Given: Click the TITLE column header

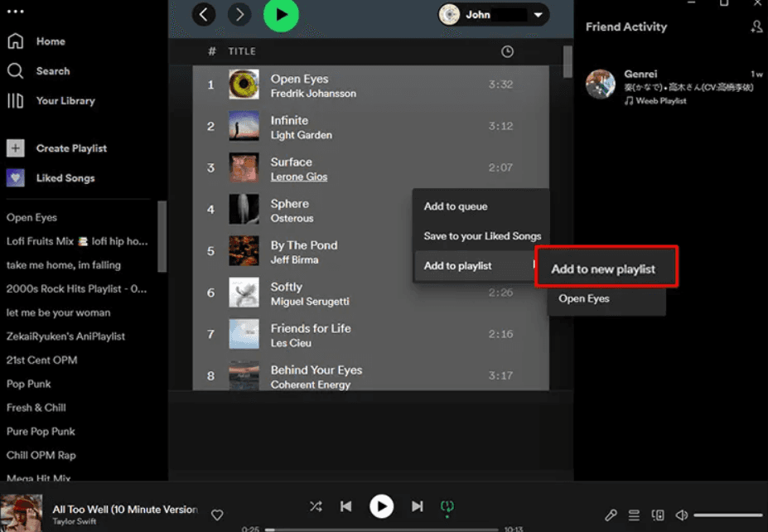Looking at the screenshot, I should tap(242, 51).
